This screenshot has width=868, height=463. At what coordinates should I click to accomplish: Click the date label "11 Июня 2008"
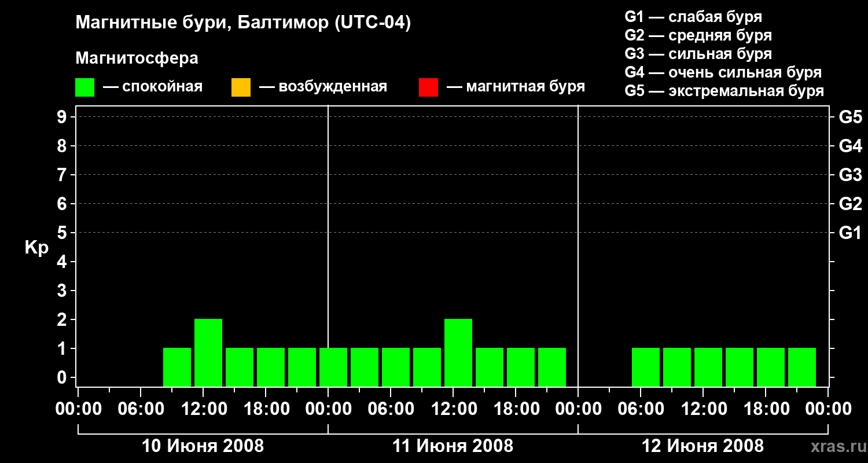453,446
